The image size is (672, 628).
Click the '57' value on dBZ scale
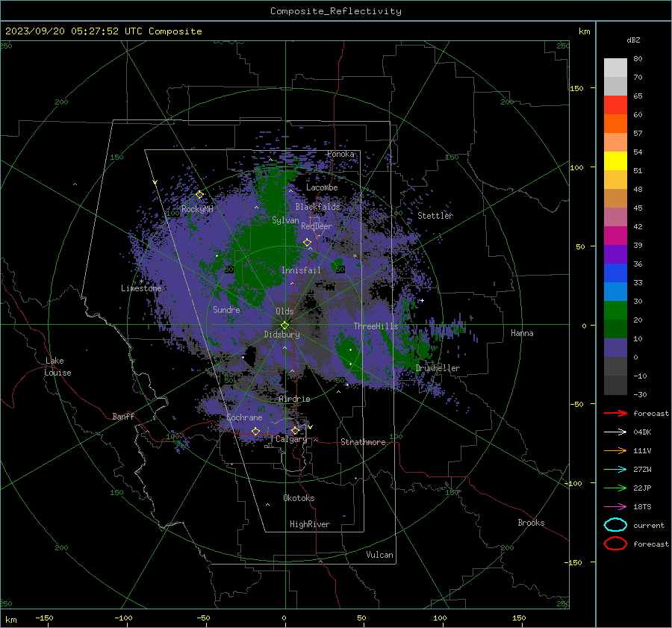[x=638, y=134]
